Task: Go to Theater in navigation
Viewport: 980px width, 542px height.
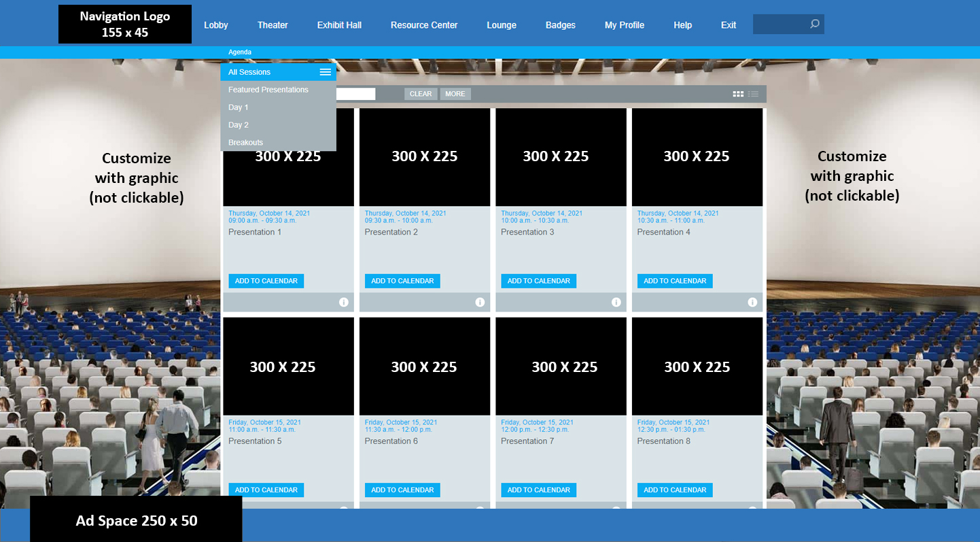Action: pyautogui.click(x=273, y=25)
